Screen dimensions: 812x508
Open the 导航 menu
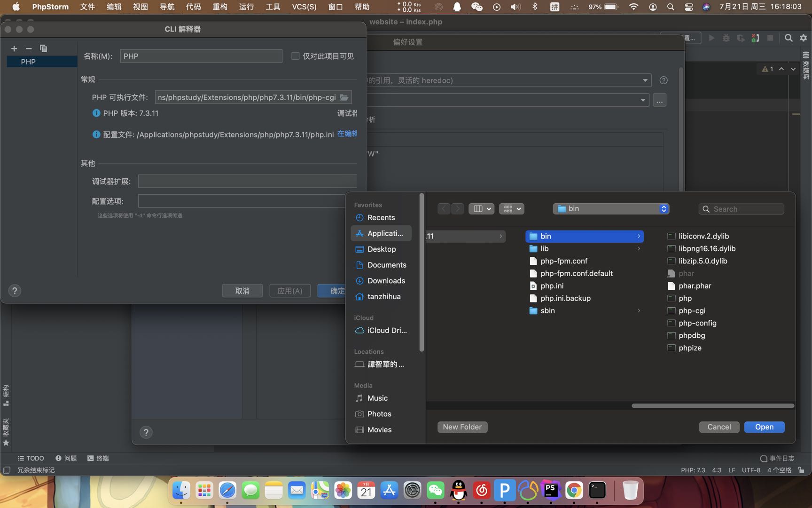coord(167,7)
